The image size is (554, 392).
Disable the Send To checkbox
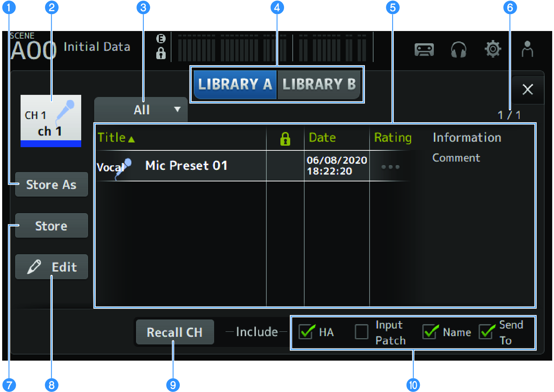pyautogui.click(x=487, y=332)
